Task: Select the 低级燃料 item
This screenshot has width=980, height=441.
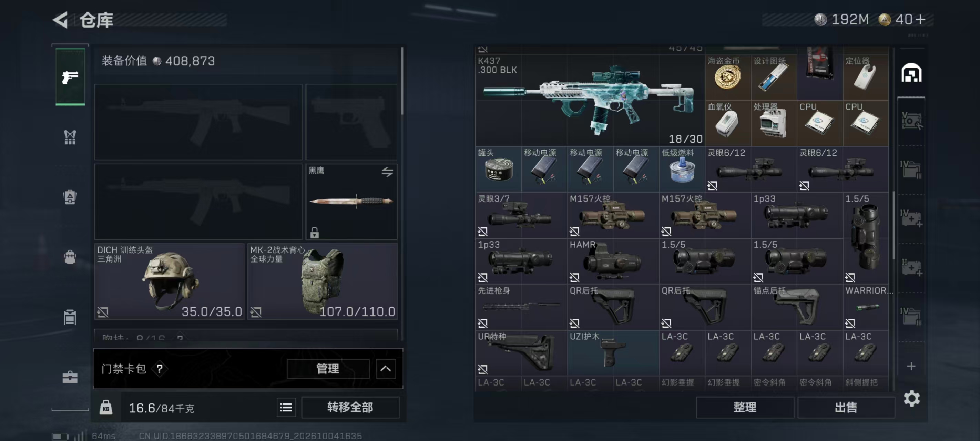Action: coord(682,169)
